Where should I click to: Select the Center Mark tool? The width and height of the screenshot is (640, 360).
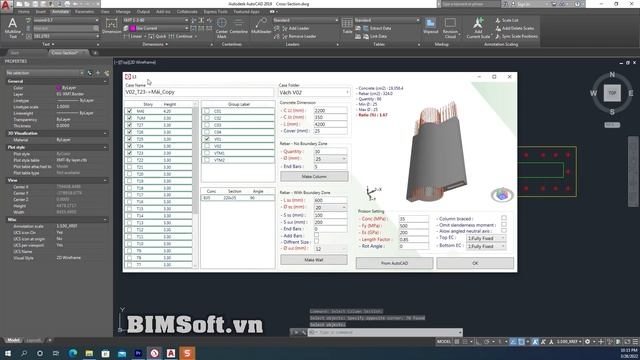coord(222,28)
